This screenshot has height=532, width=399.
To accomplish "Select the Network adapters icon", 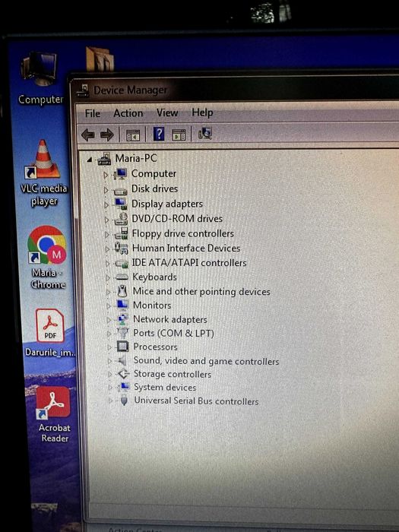I will pos(122,319).
